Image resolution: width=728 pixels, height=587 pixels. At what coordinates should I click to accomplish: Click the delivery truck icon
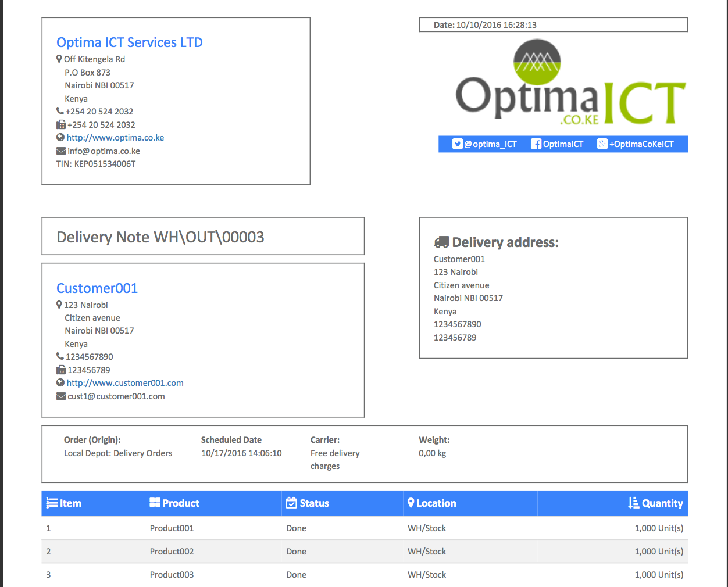pos(441,242)
